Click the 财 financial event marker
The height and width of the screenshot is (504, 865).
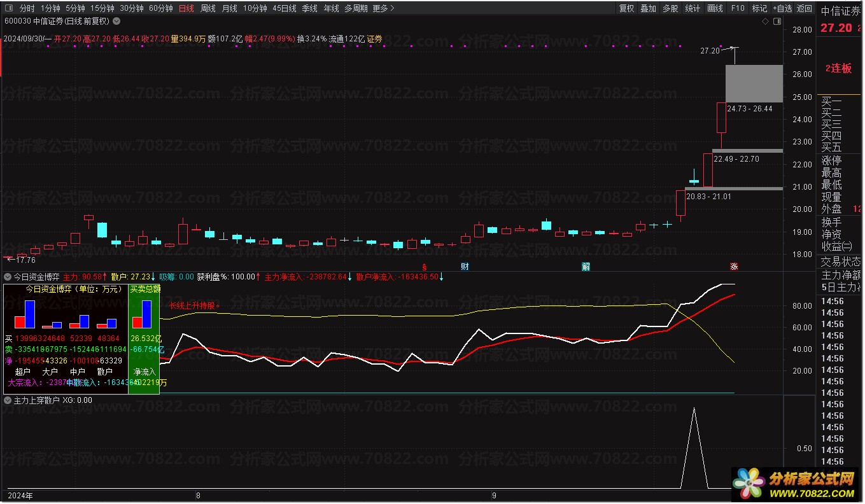click(x=465, y=265)
